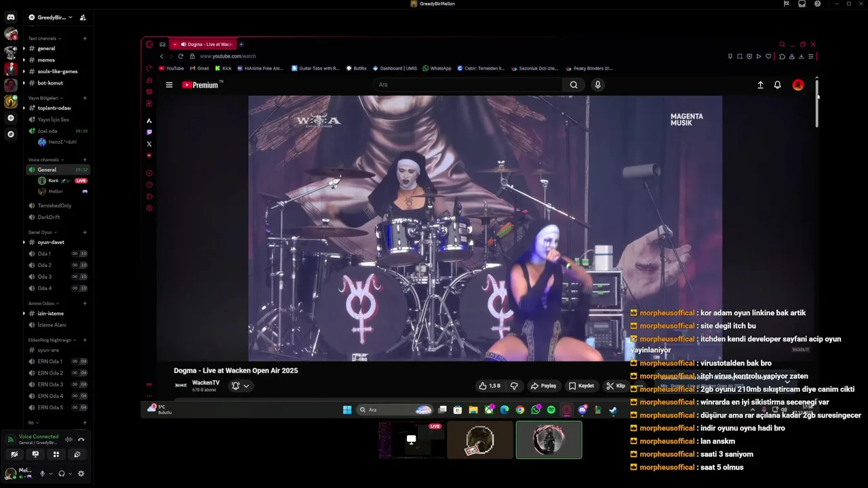Mute the microphone in user panel

(42, 474)
